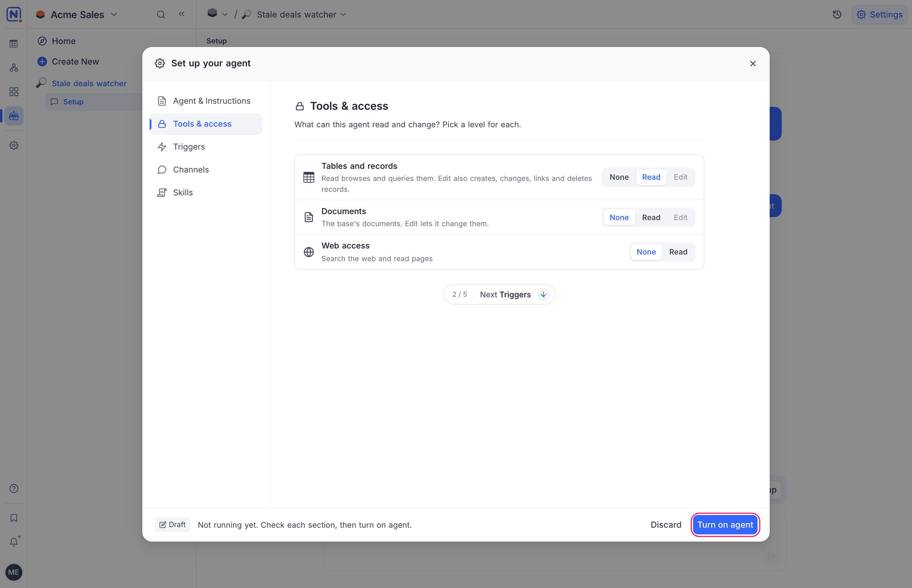This screenshot has height=588, width=912.
Task: Set Web access to None
Action: 646,252
